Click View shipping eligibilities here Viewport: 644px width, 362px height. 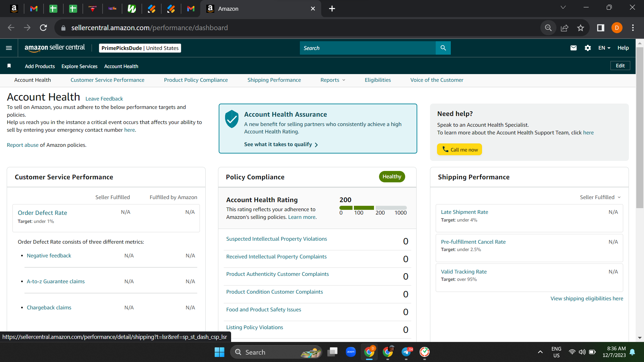(x=587, y=299)
